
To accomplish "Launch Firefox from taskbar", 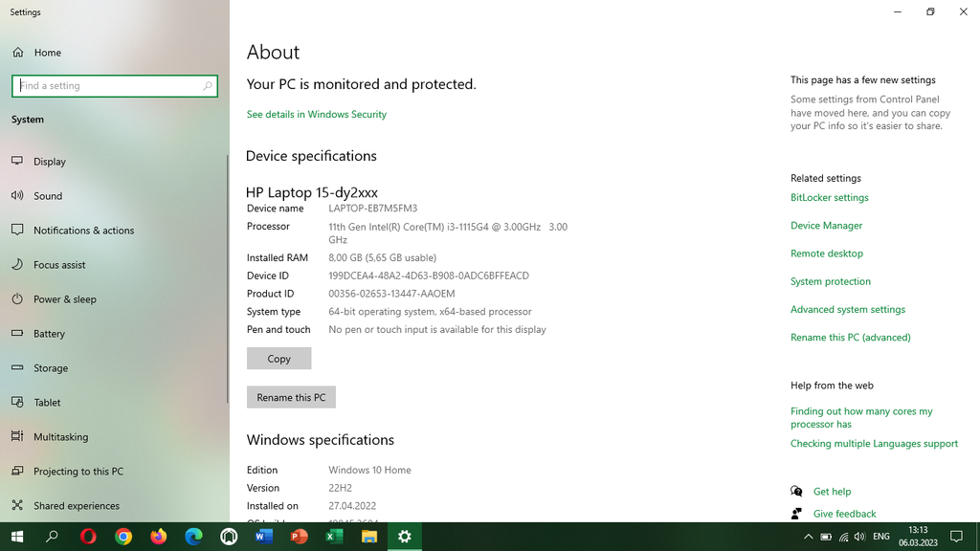I will tap(159, 537).
